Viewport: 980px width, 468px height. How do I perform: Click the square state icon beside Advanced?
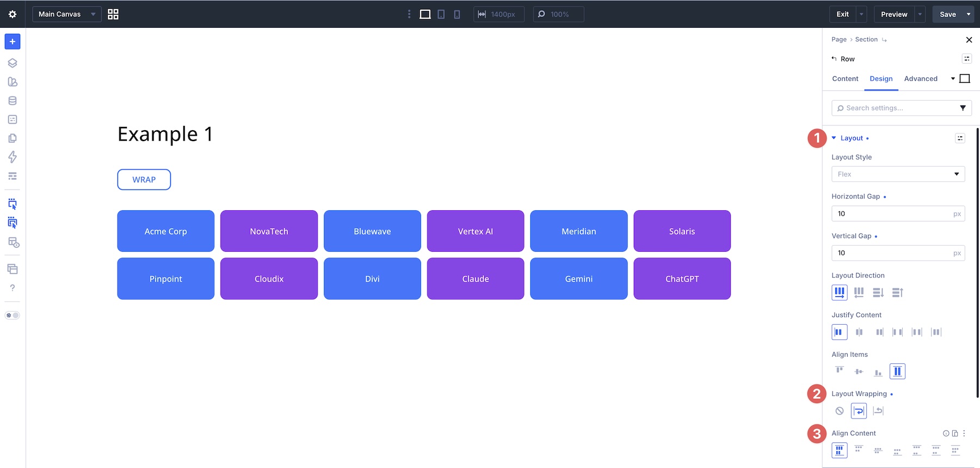tap(965, 78)
